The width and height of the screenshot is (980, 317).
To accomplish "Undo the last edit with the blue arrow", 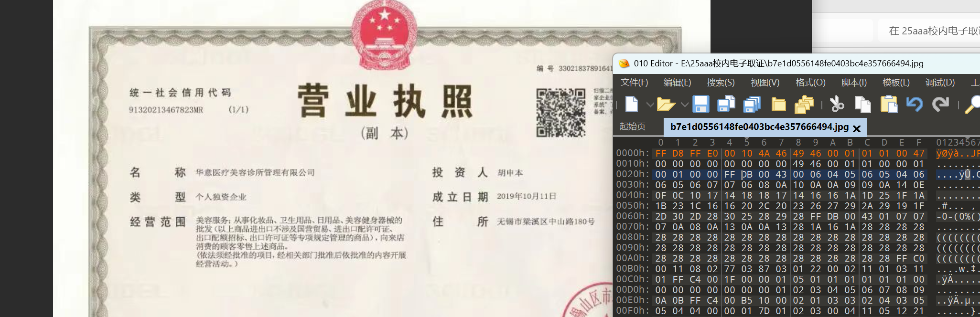I will point(915,104).
